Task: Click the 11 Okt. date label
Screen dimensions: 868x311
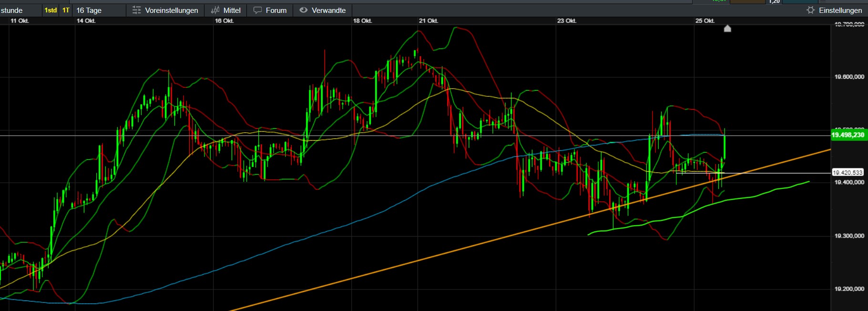Action: tap(20, 21)
